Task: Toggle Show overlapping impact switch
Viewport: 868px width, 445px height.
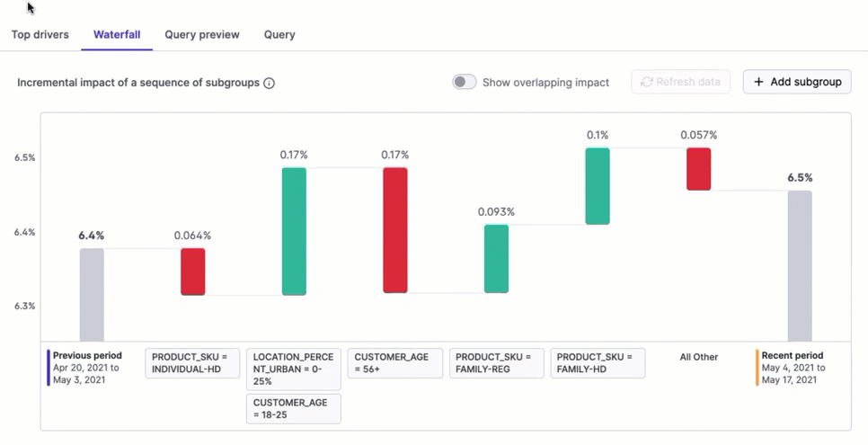Action: (464, 82)
